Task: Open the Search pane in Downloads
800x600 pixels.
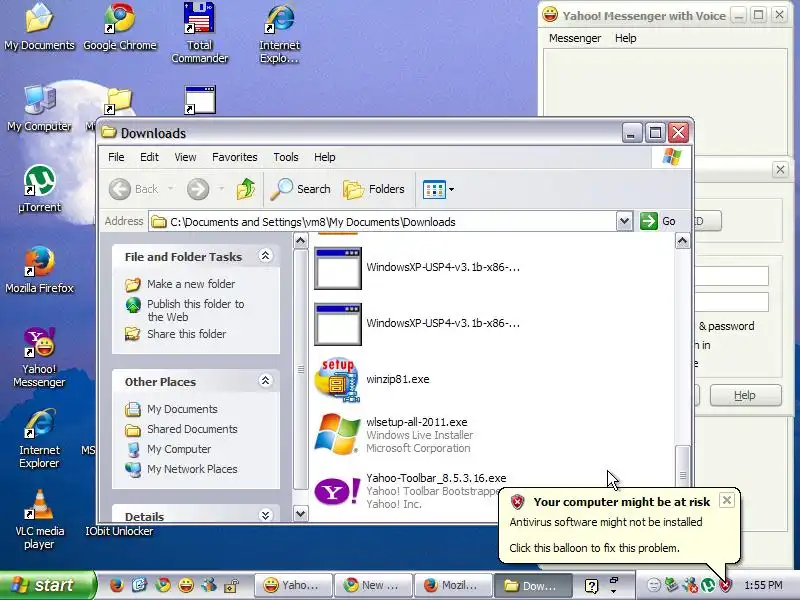Action: coord(301,189)
